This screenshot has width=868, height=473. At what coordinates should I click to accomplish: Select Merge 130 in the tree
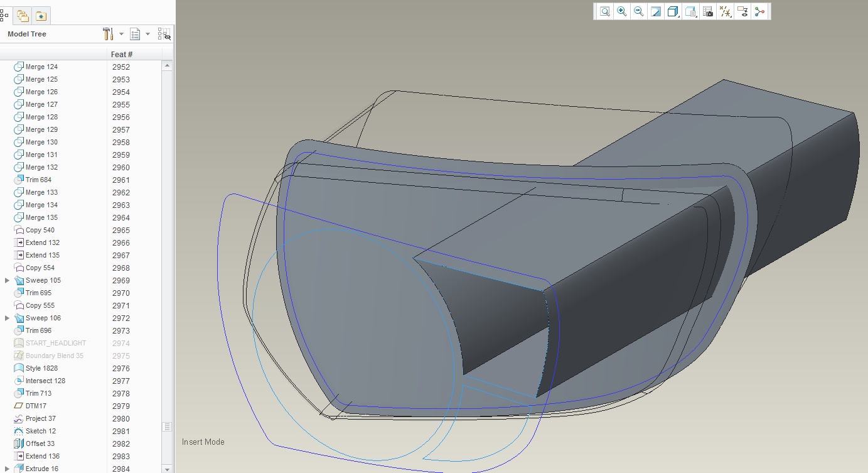coord(41,142)
